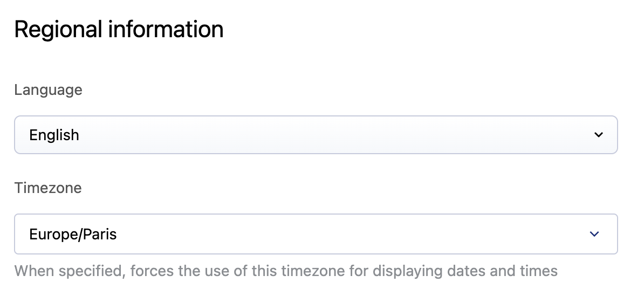The image size is (644, 303).
Task: Click the Language dropdown chevron arrow
Action: coord(598,135)
